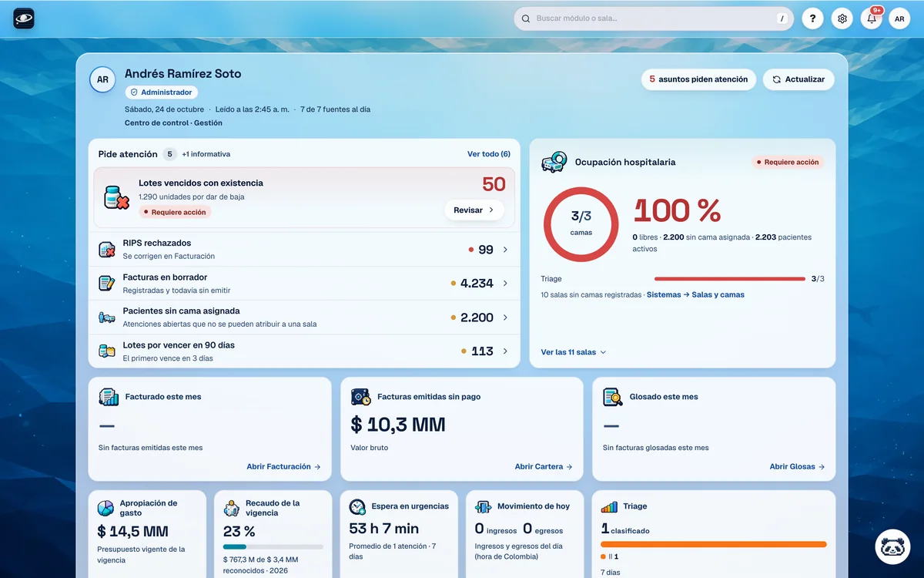924x578 pixels.
Task: Click the Apropiación de gasto pie icon
Action: pyautogui.click(x=105, y=508)
